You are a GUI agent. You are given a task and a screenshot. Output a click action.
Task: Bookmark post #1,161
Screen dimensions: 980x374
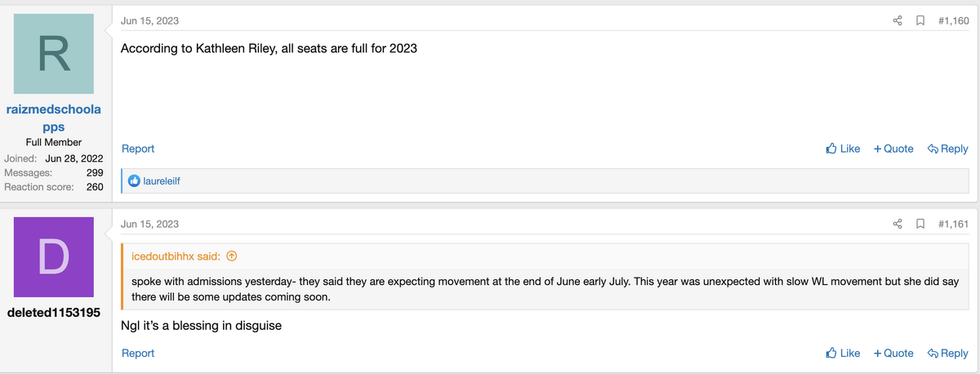920,224
